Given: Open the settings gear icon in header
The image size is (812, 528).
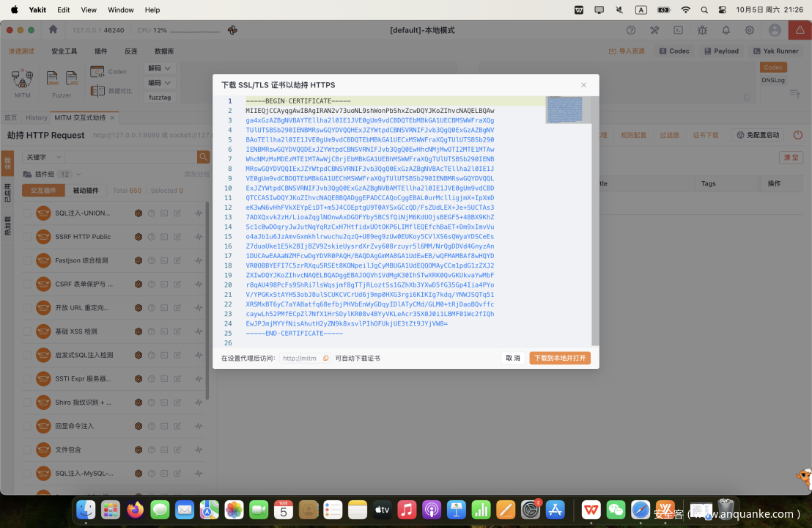Looking at the screenshot, I should point(749,30).
